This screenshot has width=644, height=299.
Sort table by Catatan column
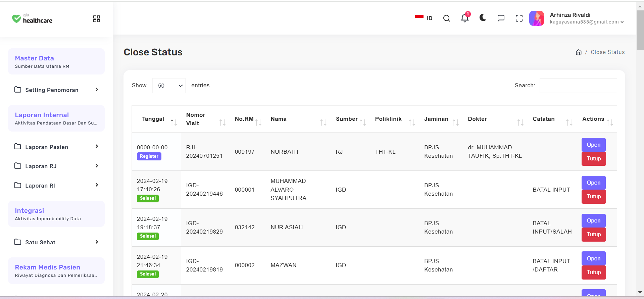point(552,119)
